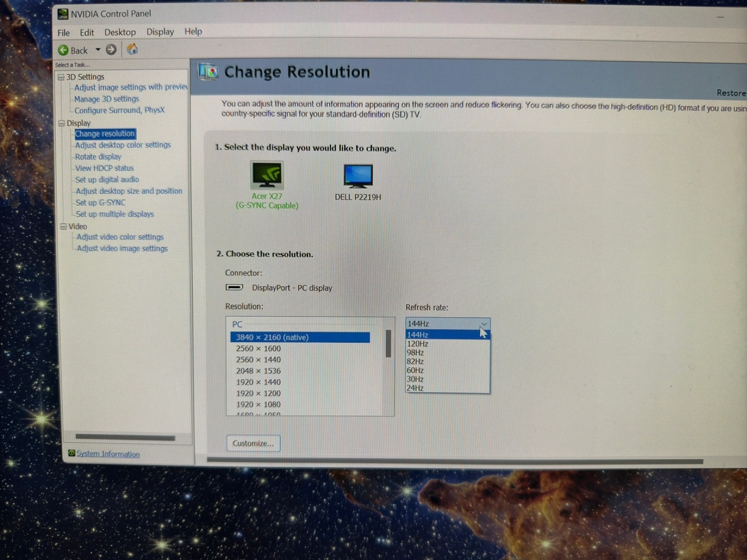Click the Forward arrow icon in toolbar
The width and height of the screenshot is (747, 560).
111,50
